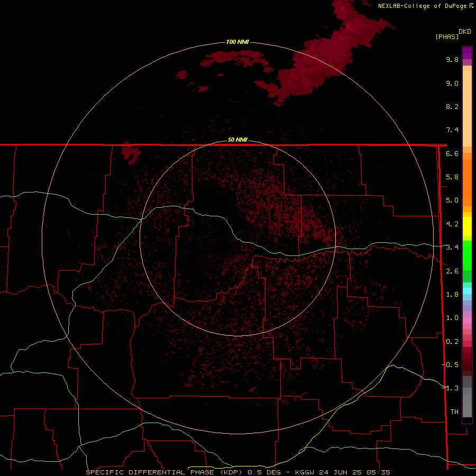The width and height of the screenshot is (476, 476).
Task: Click the Specific Differential Phase caption at bottom
Action: 237,472
